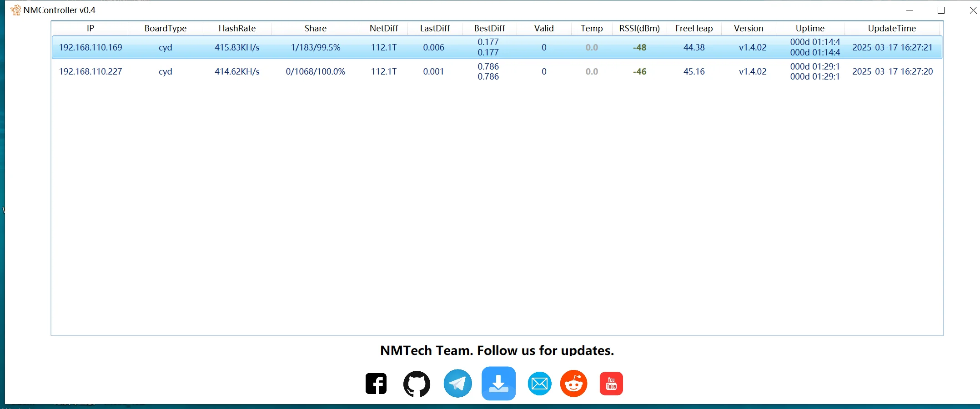Sort by the IP column header
Image resolution: width=980 pixels, height=409 pixels.
pos(90,28)
